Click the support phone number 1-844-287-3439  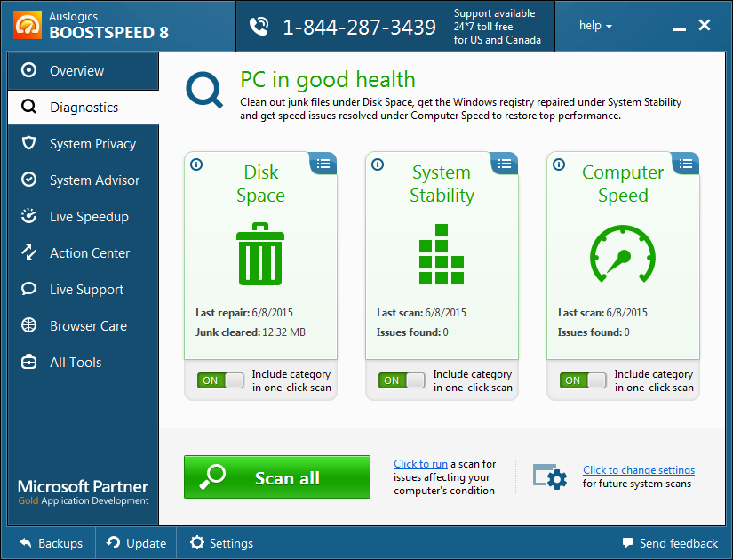click(x=360, y=28)
